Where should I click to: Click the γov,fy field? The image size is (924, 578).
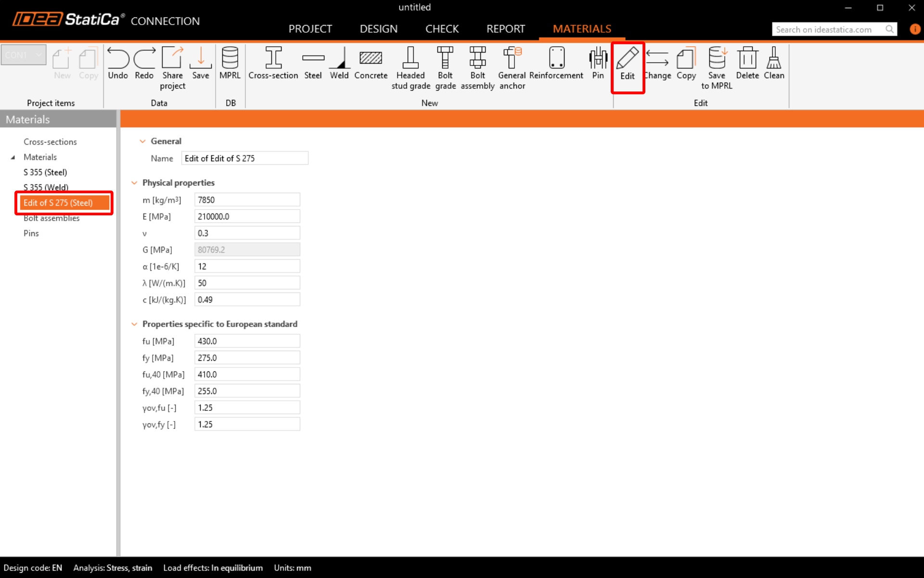click(247, 424)
